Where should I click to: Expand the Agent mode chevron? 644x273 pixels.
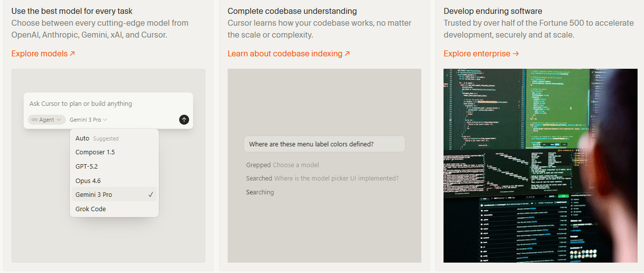pyautogui.click(x=59, y=120)
